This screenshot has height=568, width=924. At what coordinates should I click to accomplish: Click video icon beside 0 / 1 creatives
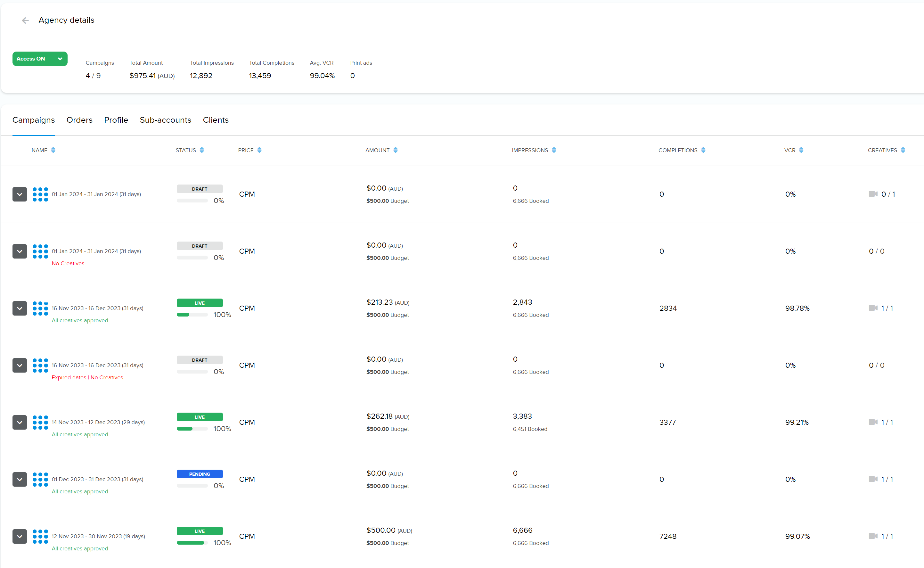[x=873, y=194]
